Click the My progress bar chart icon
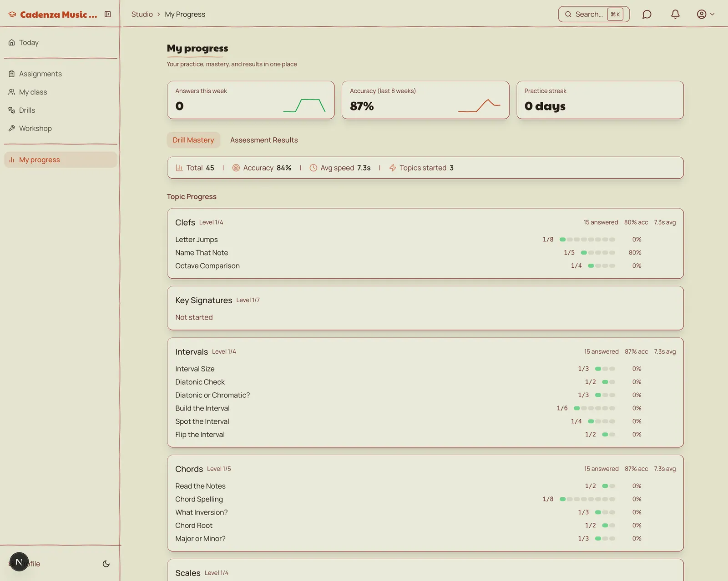The width and height of the screenshot is (728, 581). coord(12,160)
